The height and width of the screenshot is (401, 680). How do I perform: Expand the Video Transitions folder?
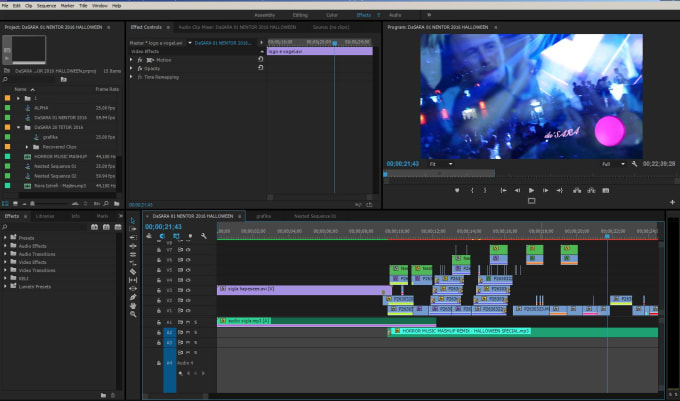[5, 270]
